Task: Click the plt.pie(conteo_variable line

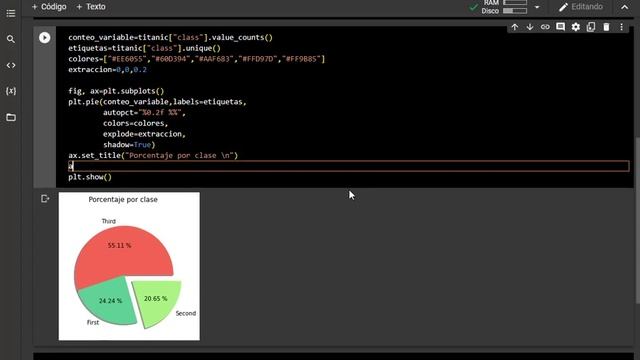Action: [157, 102]
